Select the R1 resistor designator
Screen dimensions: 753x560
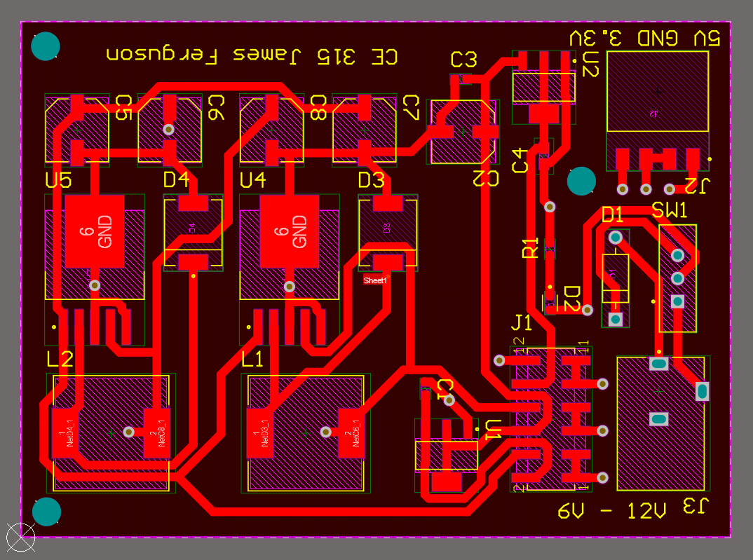pyautogui.click(x=530, y=248)
